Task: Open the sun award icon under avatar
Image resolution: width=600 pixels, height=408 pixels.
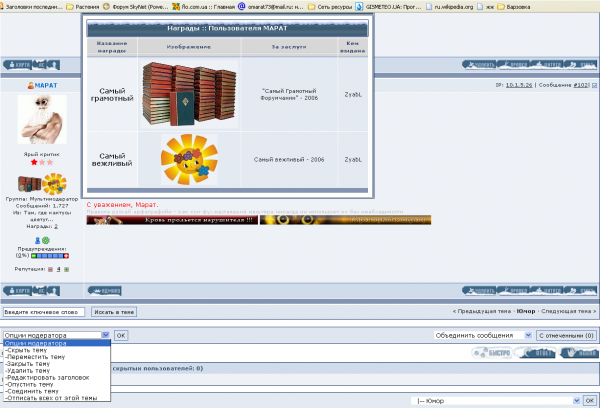Action: pos(54,185)
